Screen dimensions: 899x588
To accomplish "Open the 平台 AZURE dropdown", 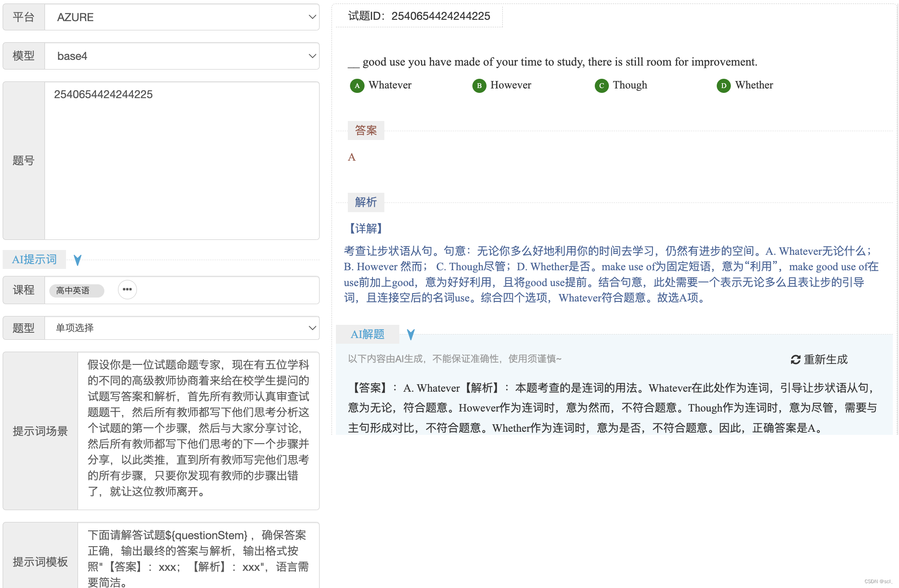I will [182, 17].
